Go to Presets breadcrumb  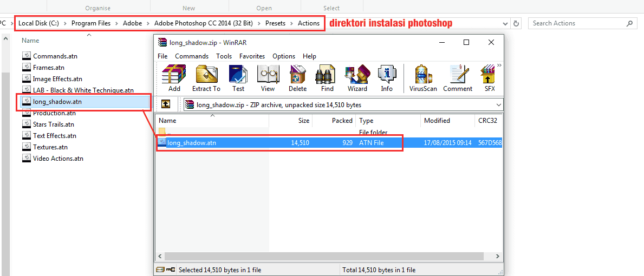pyautogui.click(x=275, y=23)
